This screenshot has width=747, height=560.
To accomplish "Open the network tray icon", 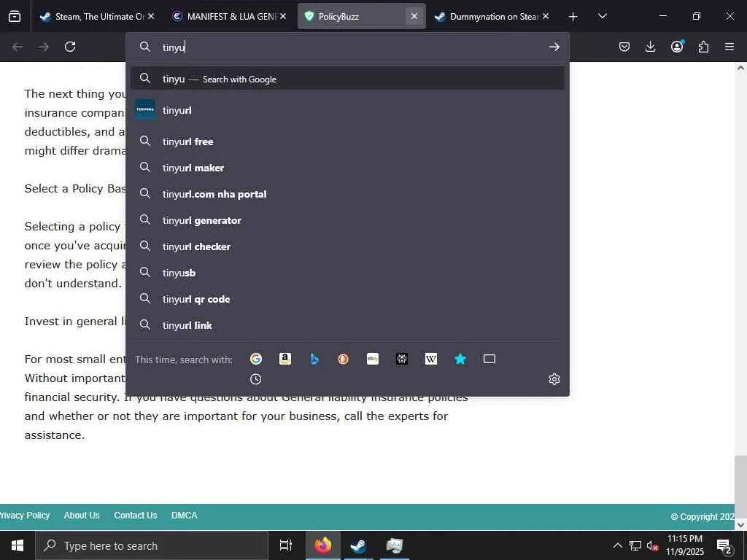I will click(x=635, y=545).
